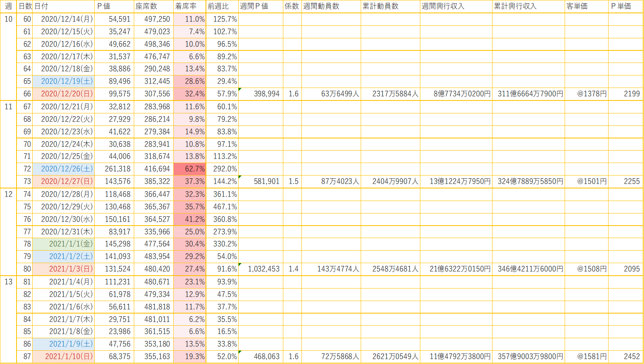Select the 着席率 cell showing 62.7%
Viewport: 644px width, 364px height.
189,169
